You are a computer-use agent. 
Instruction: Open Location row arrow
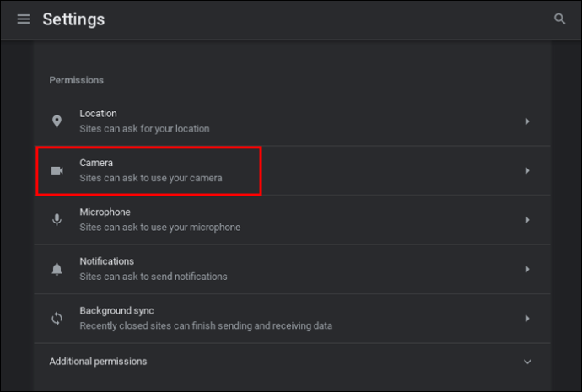pyautogui.click(x=527, y=121)
